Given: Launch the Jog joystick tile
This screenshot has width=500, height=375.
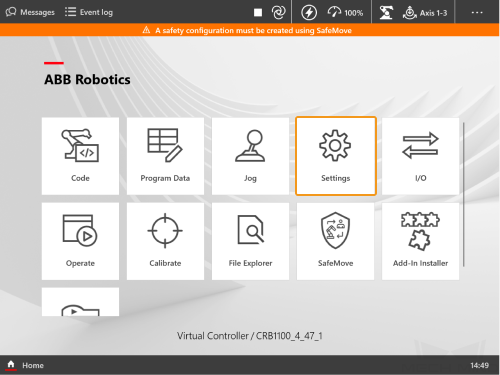Looking at the screenshot, I should click(x=250, y=156).
